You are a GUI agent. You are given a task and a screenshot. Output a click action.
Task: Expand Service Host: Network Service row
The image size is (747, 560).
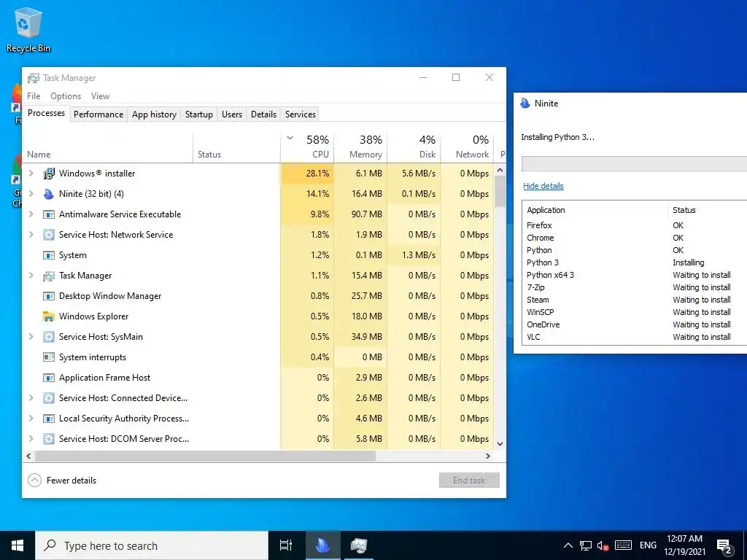pos(31,235)
